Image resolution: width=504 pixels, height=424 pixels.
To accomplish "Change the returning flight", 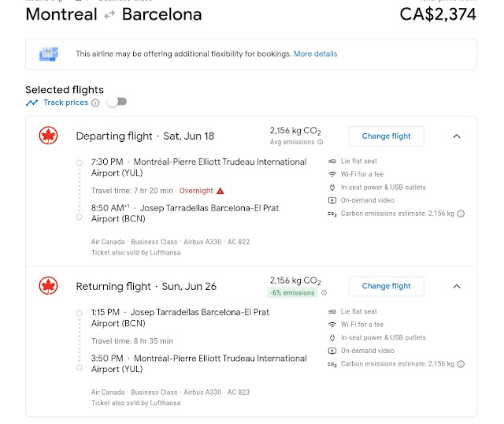I will pyautogui.click(x=386, y=286).
